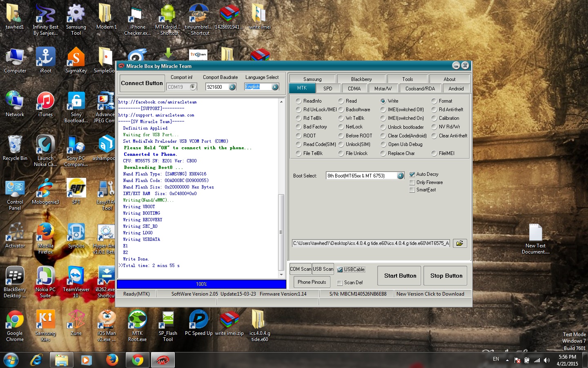Browse for firmware file with folder icon
Image resolution: width=588 pixels, height=368 pixels.
coord(460,243)
